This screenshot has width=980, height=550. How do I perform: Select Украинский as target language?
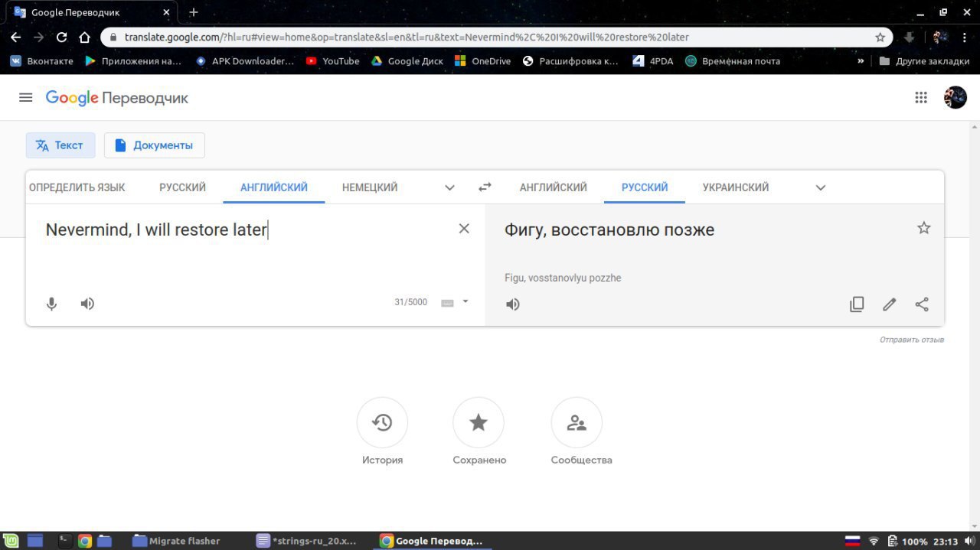pos(736,187)
